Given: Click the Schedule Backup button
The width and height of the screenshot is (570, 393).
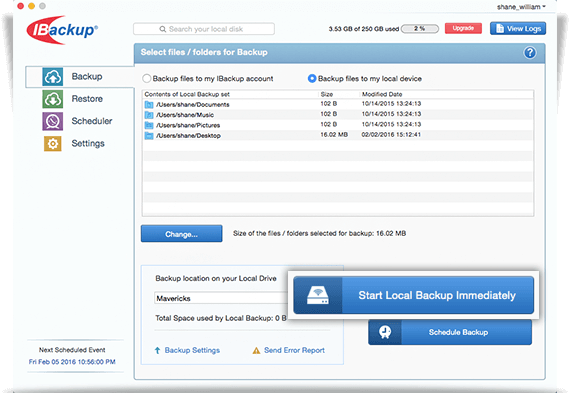Looking at the screenshot, I should (450, 332).
